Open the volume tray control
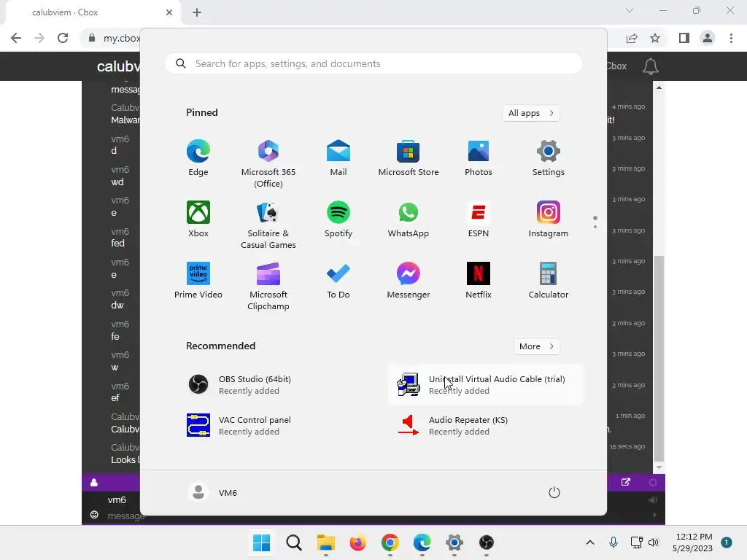Screen dimensions: 747x560 coord(654,542)
